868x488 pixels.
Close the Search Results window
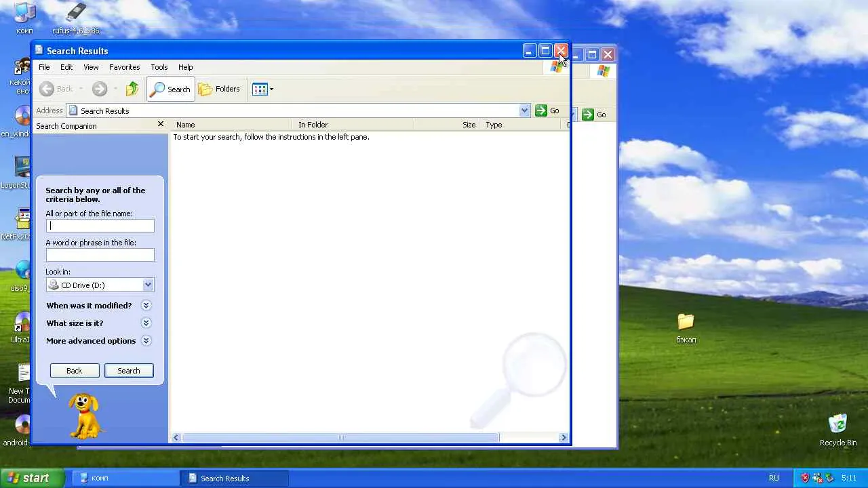561,51
